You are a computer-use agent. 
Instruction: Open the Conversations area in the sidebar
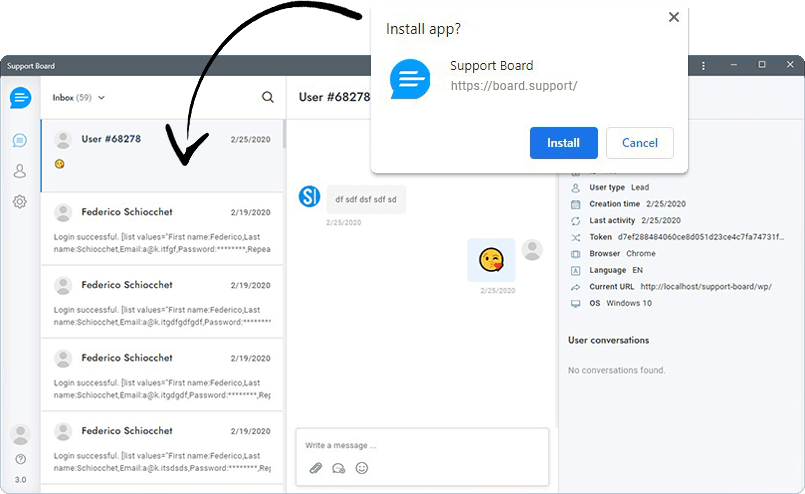pos(20,140)
